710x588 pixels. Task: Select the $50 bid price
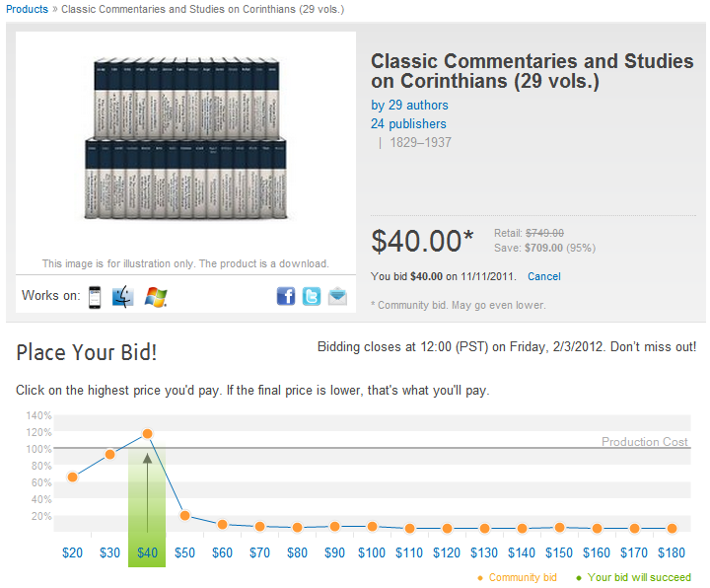coord(184,552)
